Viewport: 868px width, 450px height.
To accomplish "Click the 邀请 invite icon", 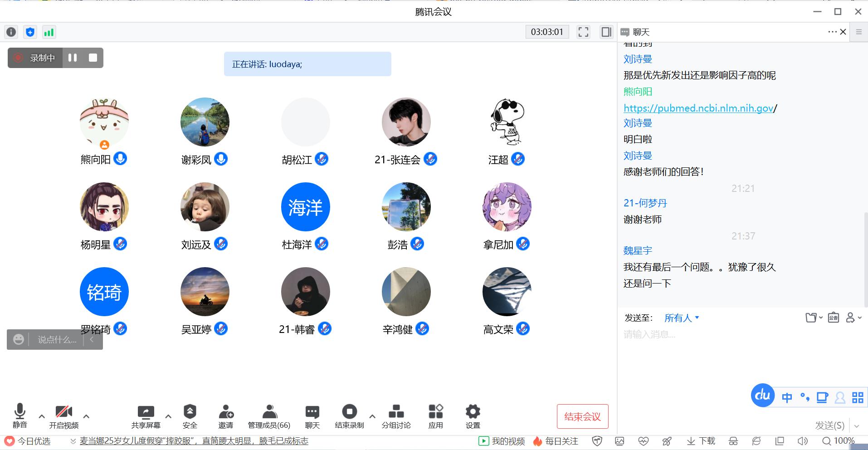I will tap(225, 412).
